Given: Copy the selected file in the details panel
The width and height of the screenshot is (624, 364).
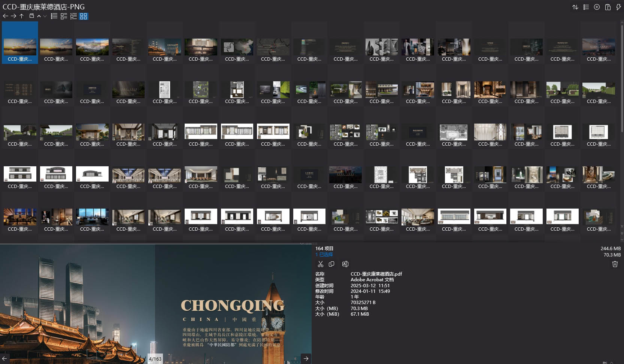Looking at the screenshot, I should tap(331, 264).
